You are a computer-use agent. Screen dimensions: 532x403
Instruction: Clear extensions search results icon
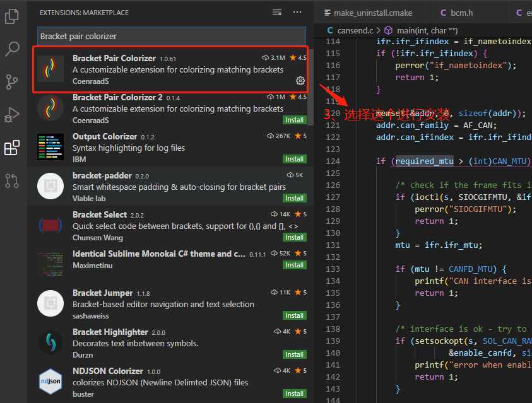(x=277, y=12)
